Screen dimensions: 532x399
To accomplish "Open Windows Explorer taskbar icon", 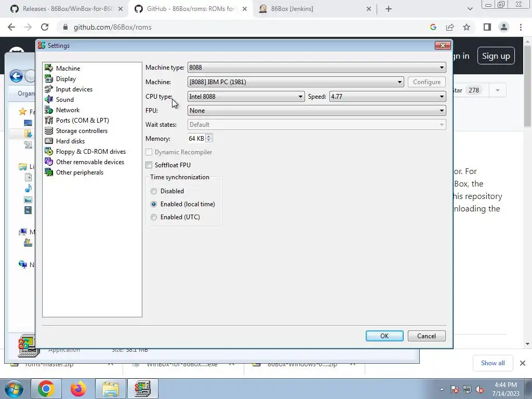I will click(x=111, y=389).
